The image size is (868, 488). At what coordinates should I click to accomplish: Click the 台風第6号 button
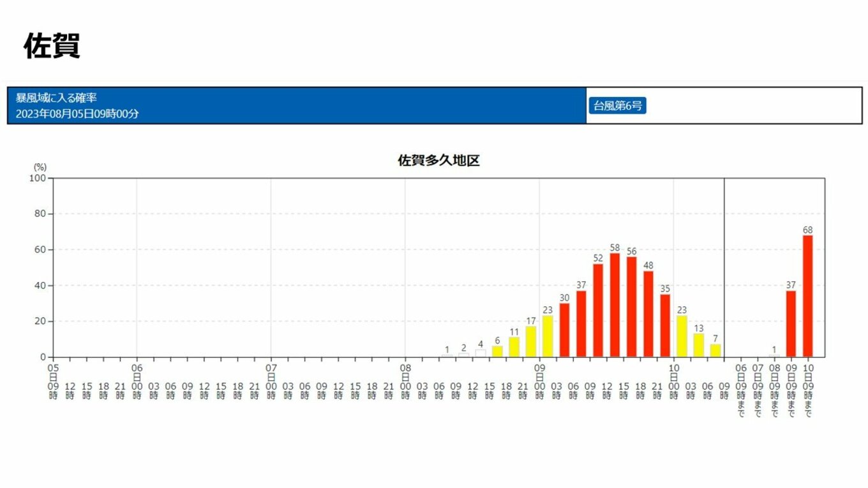click(x=617, y=106)
